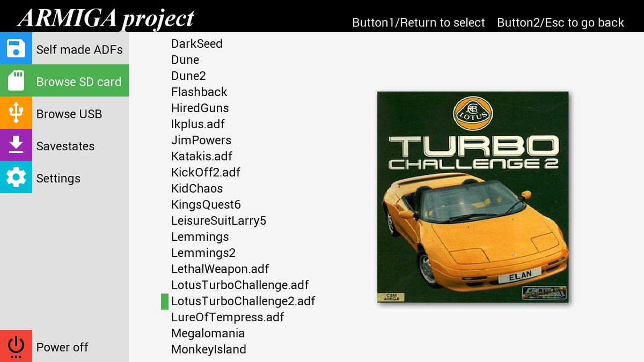The height and width of the screenshot is (362, 644).
Task: Open the Self made ADFs menu label
Action: pos(79,49)
